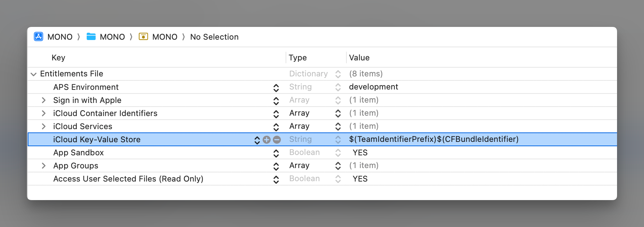
Task: Click the MONO Xcode project icon in breadcrumb
Action: tap(39, 37)
